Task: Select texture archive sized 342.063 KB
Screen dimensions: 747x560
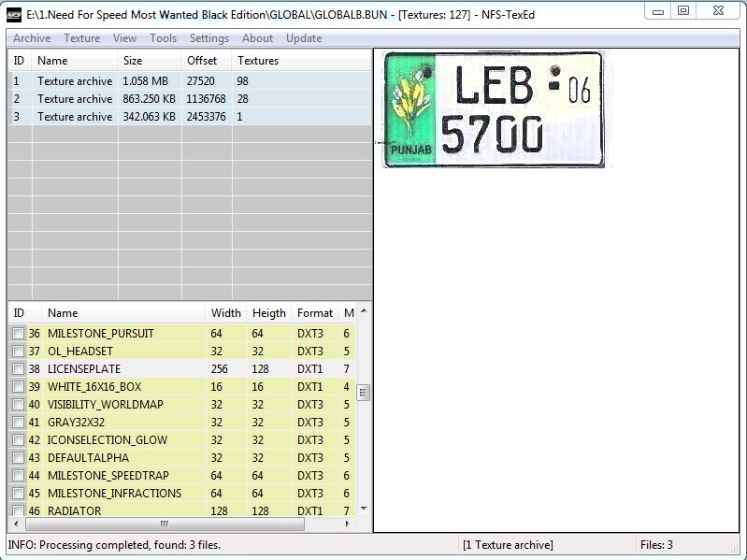Action: click(x=190, y=116)
